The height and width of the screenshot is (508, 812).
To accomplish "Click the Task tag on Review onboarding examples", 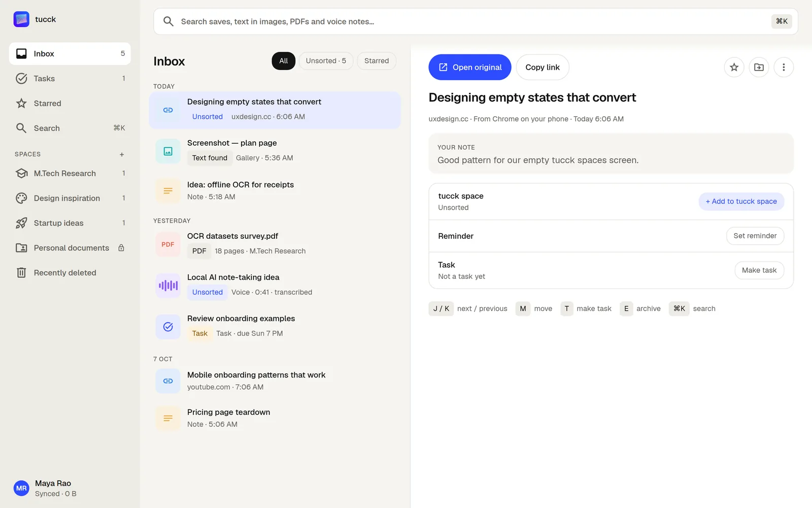I will tap(200, 334).
